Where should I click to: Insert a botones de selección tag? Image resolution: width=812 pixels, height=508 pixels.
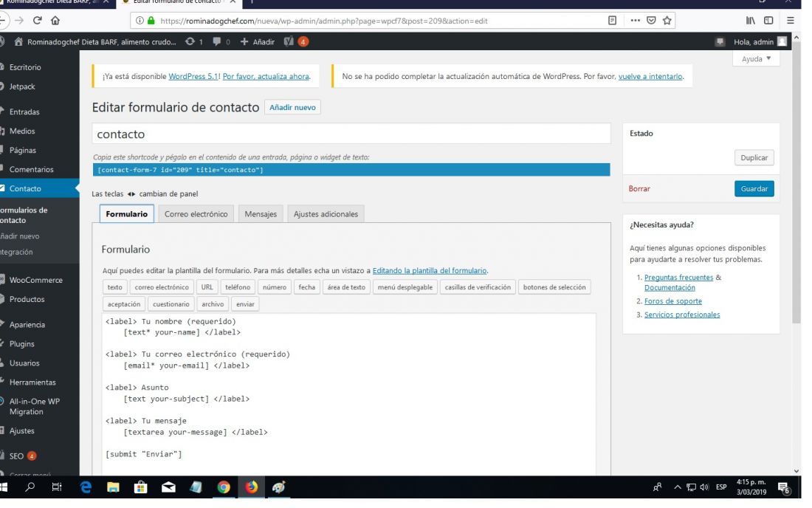click(x=554, y=287)
